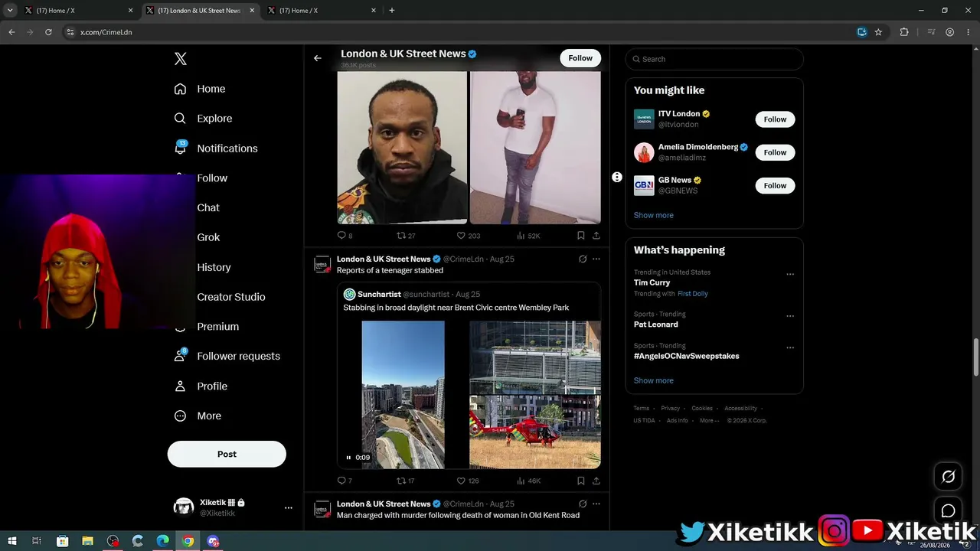Screen dimensions: 980x551
Task: Open options for Tim Curry trend
Action: (x=790, y=275)
